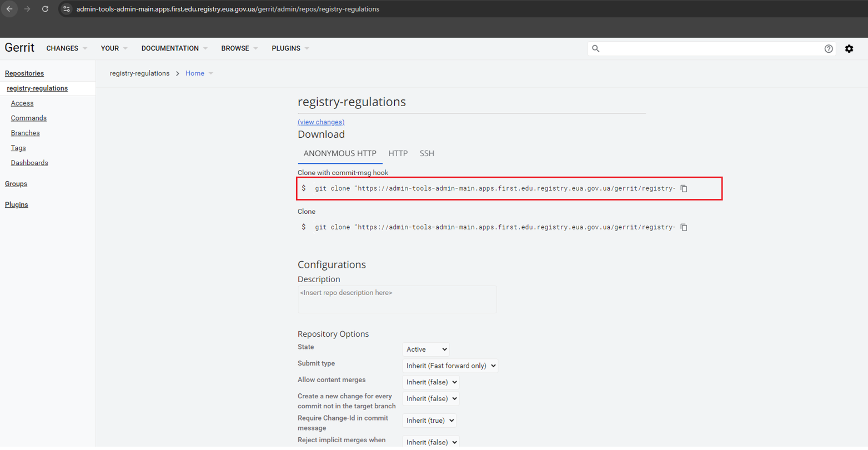Switch to the SSH download tab
868x450 pixels.
tap(427, 153)
